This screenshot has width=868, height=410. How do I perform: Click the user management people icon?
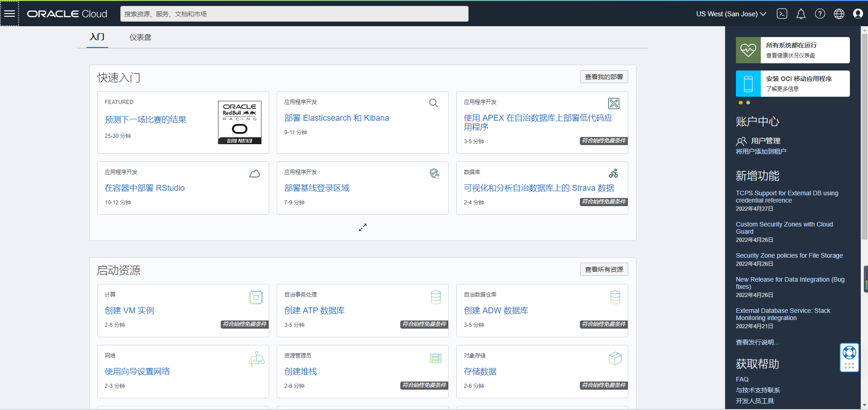point(741,141)
